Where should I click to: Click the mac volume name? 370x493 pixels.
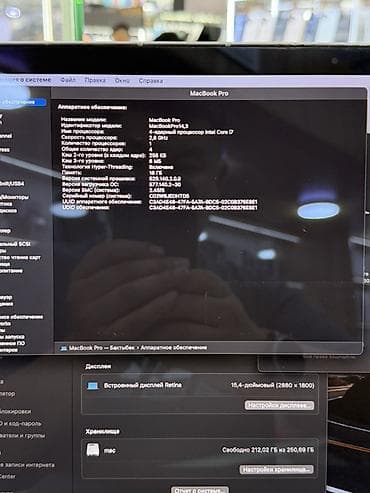coord(110,451)
